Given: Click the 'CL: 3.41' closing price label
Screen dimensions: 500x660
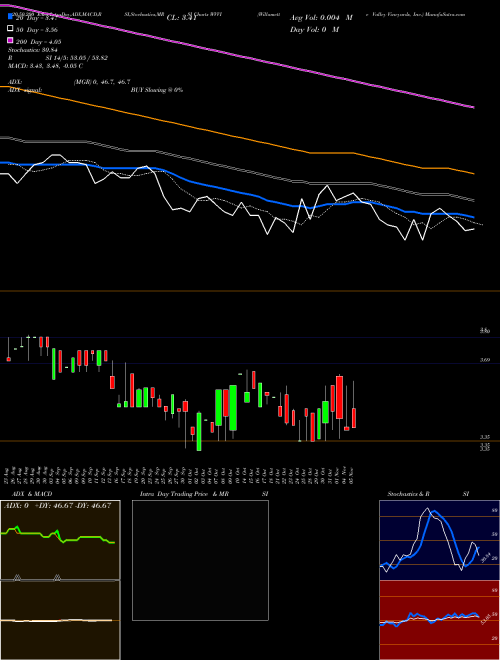Looking at the screenshot, I should coord(182,18).
